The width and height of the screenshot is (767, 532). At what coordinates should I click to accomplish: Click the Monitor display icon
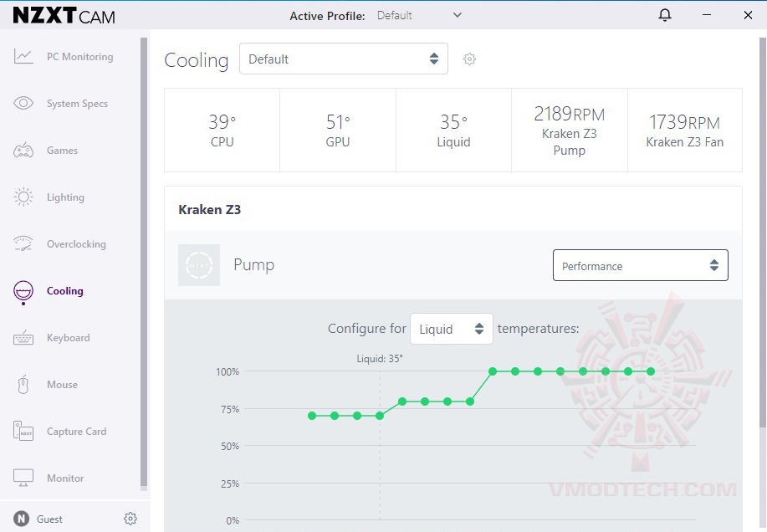23,478
